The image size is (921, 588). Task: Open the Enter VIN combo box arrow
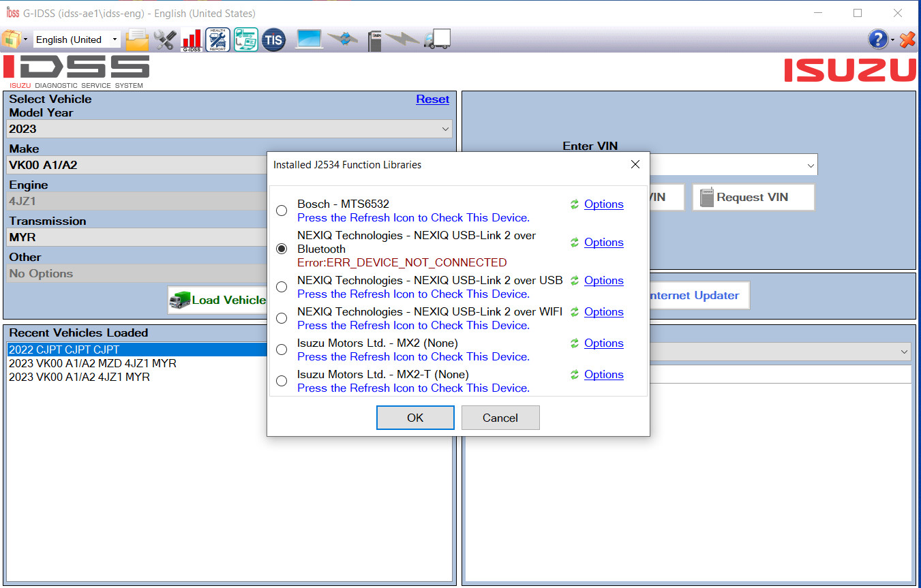(x=810, y=165)
